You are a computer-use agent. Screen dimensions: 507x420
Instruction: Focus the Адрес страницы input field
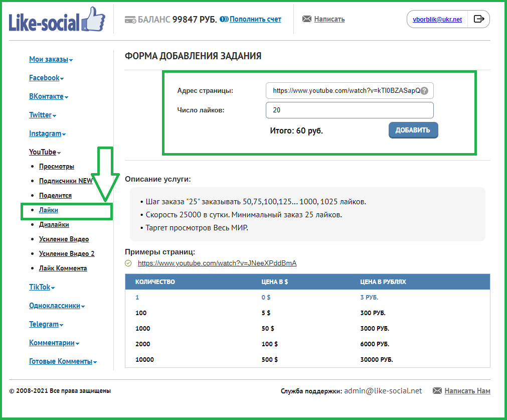click(x=350, y=91)
